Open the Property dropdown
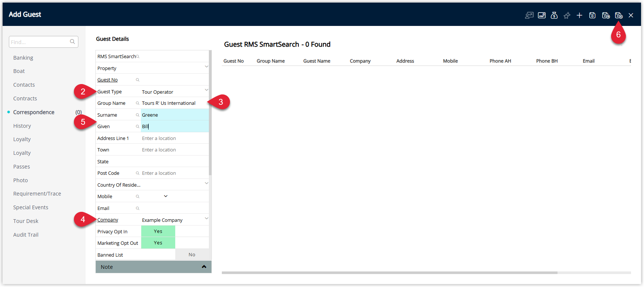The height and width of the screenshot is (287, 644). (x=206, y=67)
